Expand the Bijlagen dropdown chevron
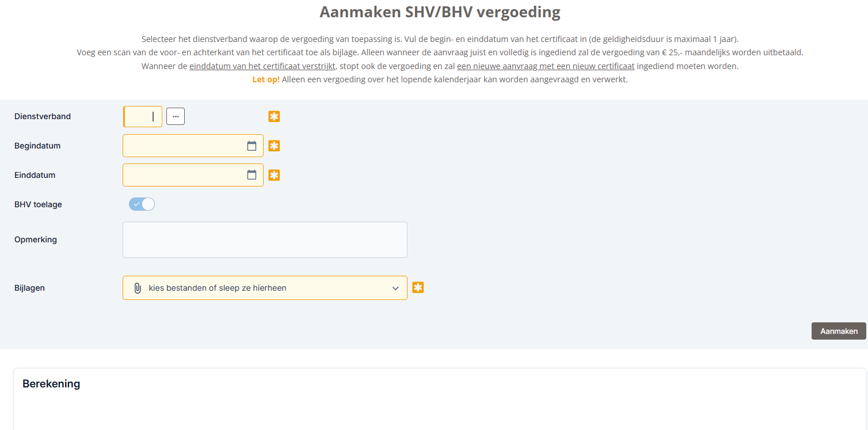Viewport: 868px width, 430px height. coord(395,288)
